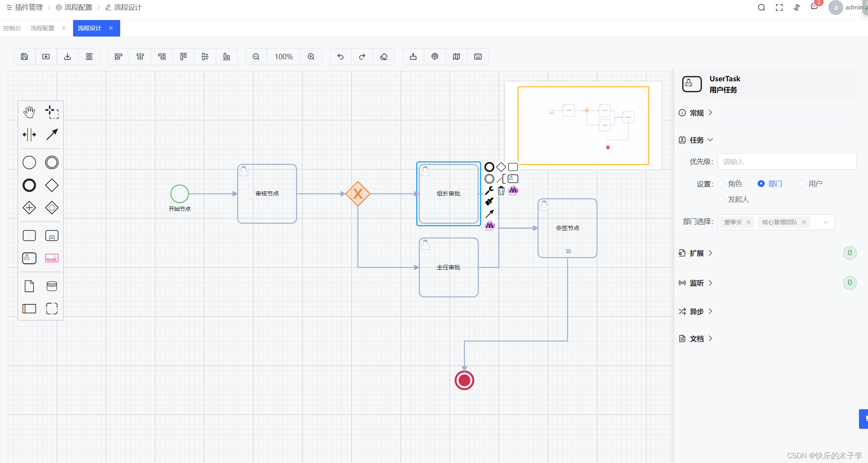Select the 用户 radio button
This screenshot has height=463, width=868.
pyautogui.click(x=802, y=183)
